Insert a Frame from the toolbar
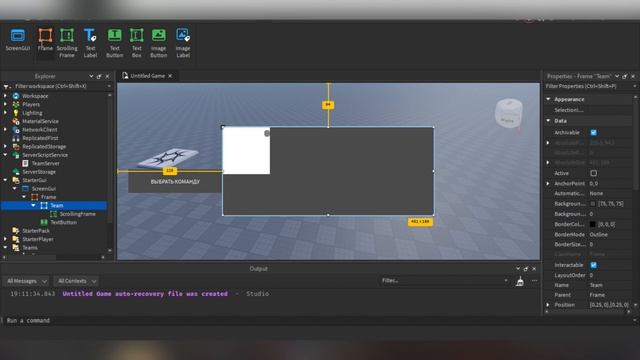 tap(45, 40)
